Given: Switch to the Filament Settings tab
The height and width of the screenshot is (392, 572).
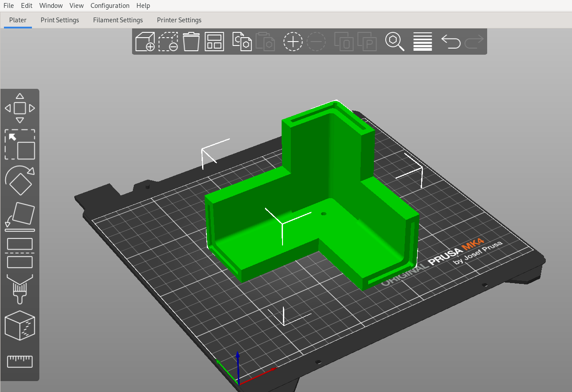Looking at the screenshot, I should coord(118,20).
